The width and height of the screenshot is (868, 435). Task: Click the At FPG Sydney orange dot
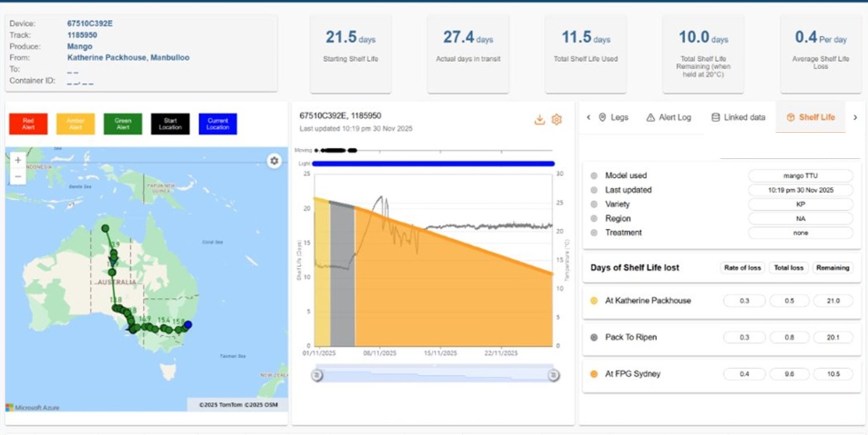[594, 374]
